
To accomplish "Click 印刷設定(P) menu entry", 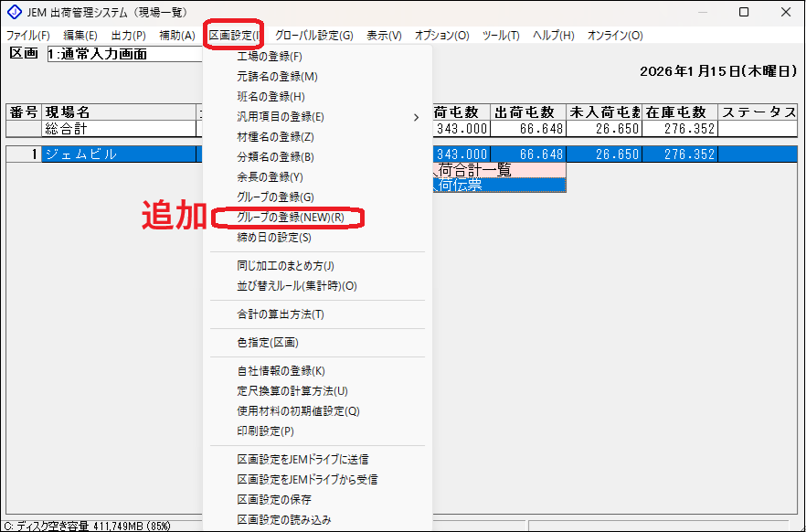I will pyautogui.click(x=265, y=431).
